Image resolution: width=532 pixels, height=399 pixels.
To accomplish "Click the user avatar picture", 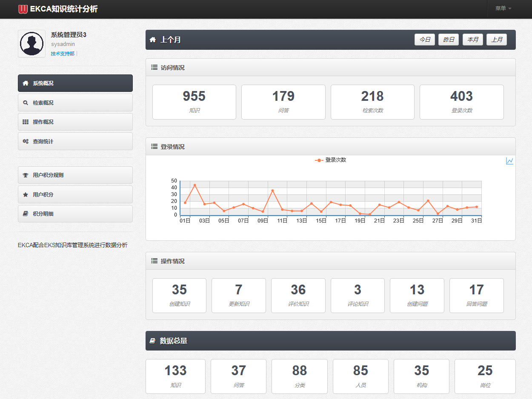I will click(31, 44).
